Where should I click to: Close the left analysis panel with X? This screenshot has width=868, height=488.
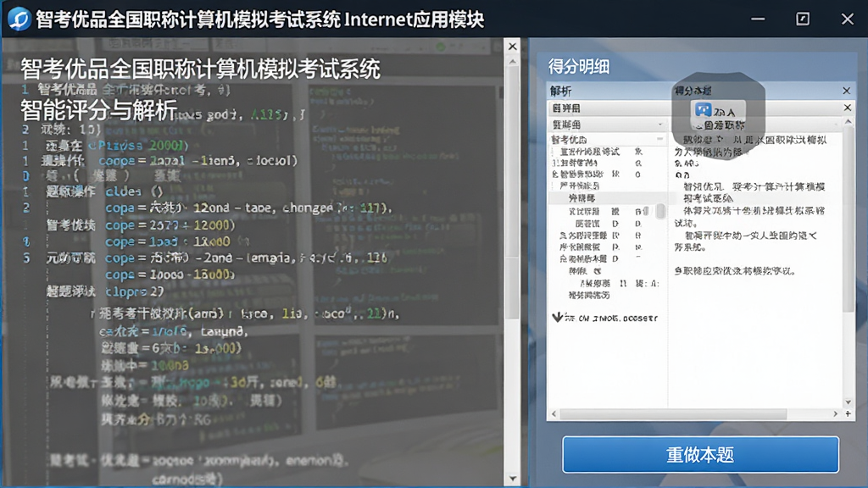(x=513, y=47)
